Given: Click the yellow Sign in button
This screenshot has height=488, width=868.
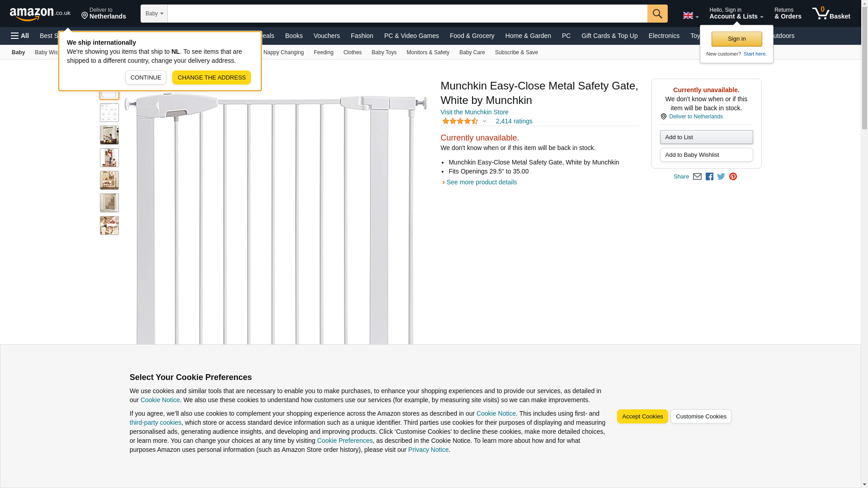Looking at the screenshot, I should pos(736,39).
